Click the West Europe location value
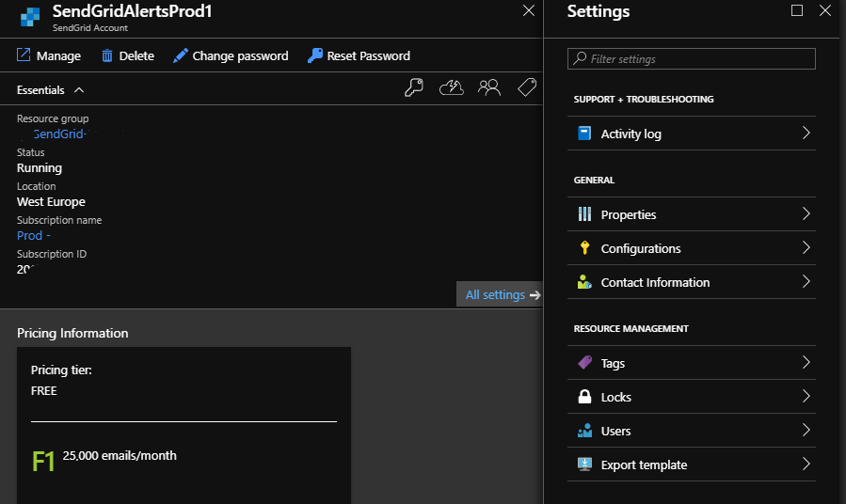Screen dimensions: 846x504 [51, 201]
